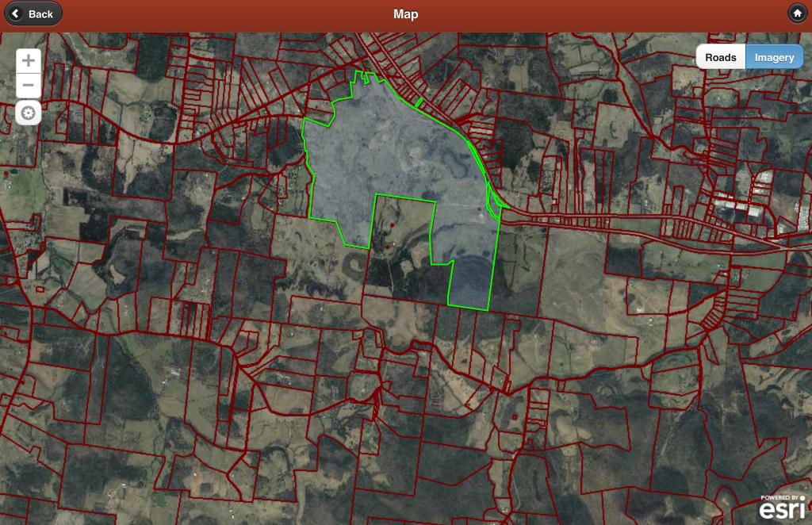This screenshot has width=812, height=525.
Task: Open the gear settings button below zoom
Action: (29, 113)
